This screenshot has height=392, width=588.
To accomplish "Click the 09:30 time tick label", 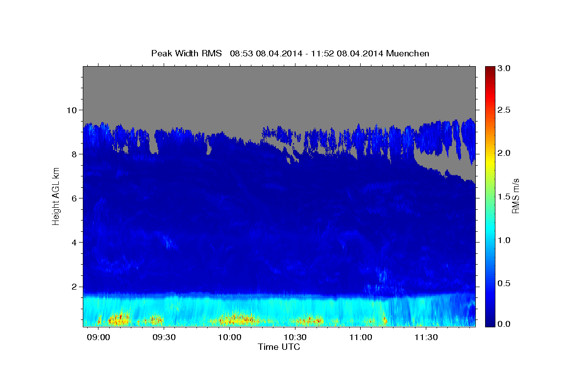I will click(164, 338).
